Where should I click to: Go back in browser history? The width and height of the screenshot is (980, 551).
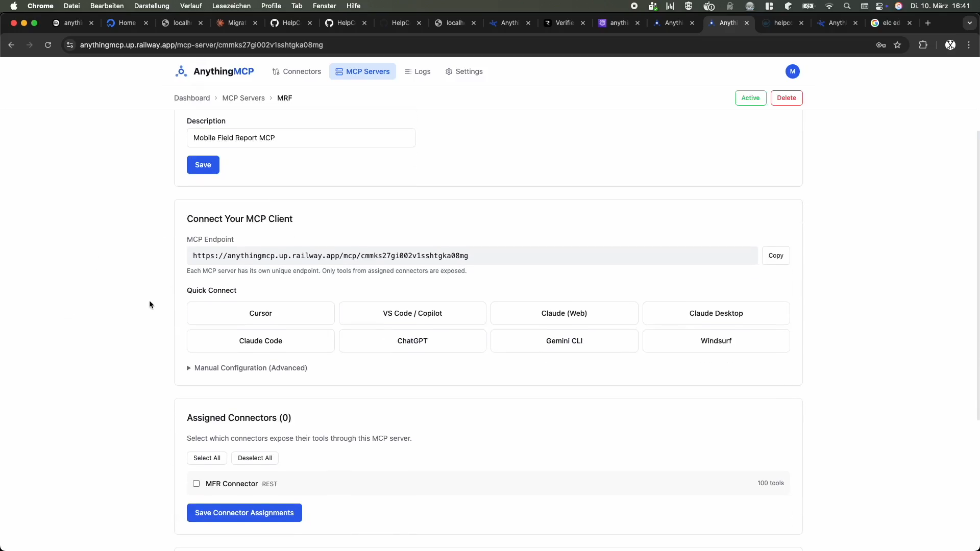point(11,45)
